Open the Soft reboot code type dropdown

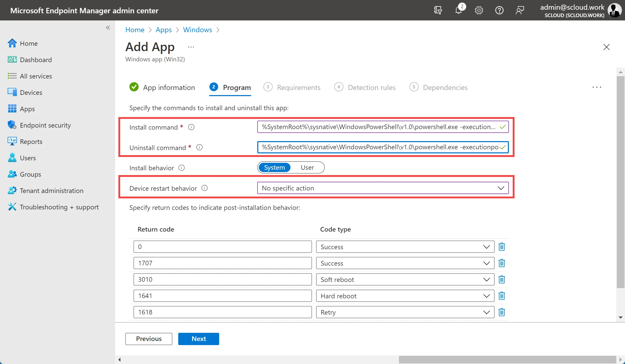point(405,279)
